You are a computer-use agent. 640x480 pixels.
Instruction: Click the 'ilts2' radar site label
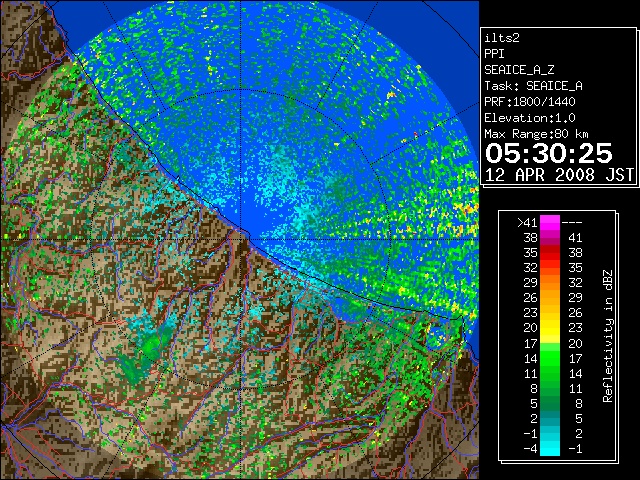tap(502, 38)
